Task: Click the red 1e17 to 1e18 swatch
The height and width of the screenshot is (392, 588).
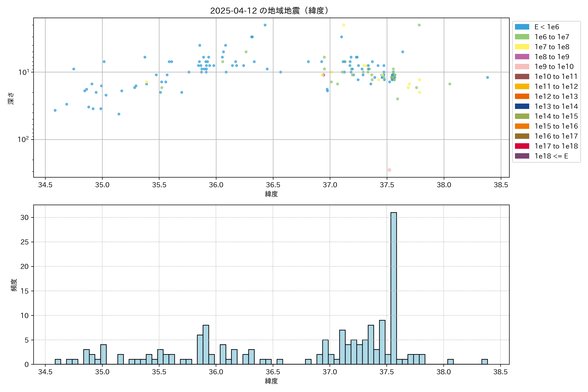Action: click(x=522, y=146)
